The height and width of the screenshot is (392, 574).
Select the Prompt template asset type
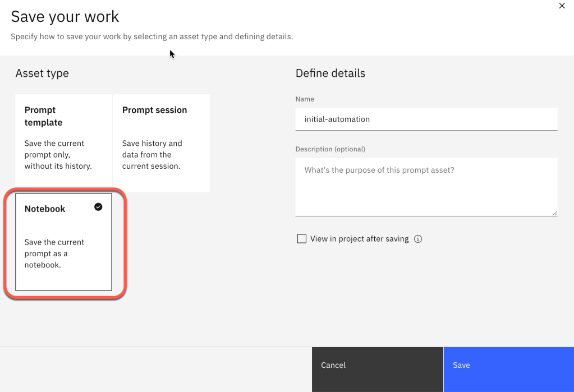64,142
